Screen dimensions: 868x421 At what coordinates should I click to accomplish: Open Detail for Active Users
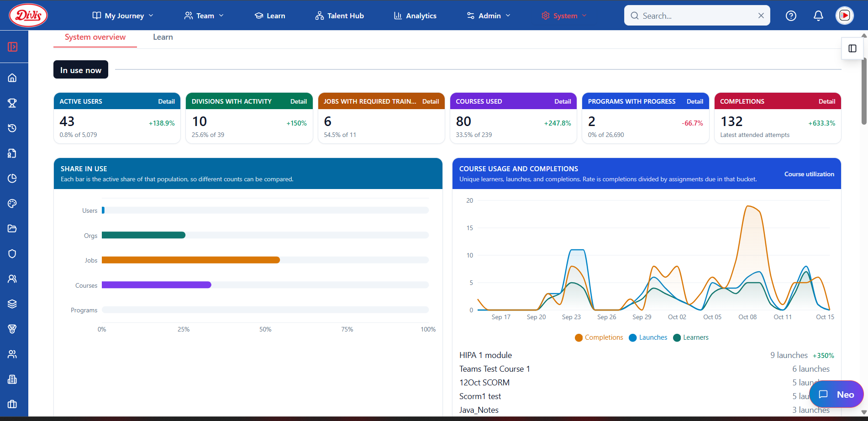pyautogui.click(x=166, y=101)
